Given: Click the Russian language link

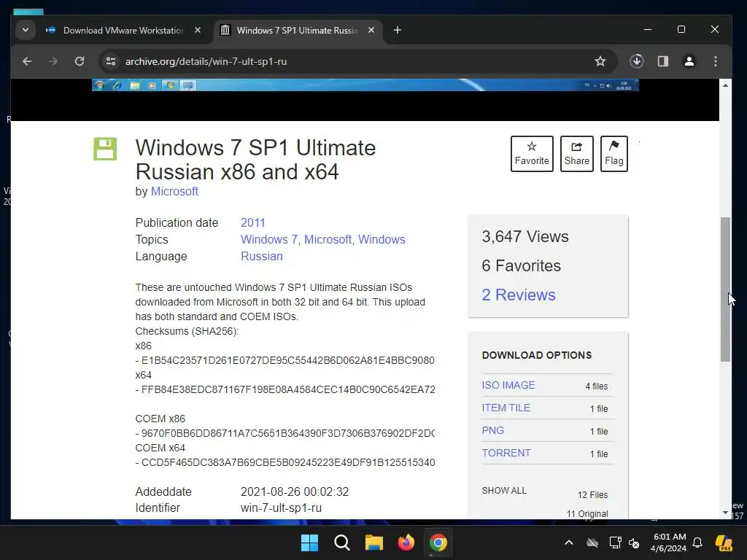Looking at the screenshot, I should tap(262, 256).
